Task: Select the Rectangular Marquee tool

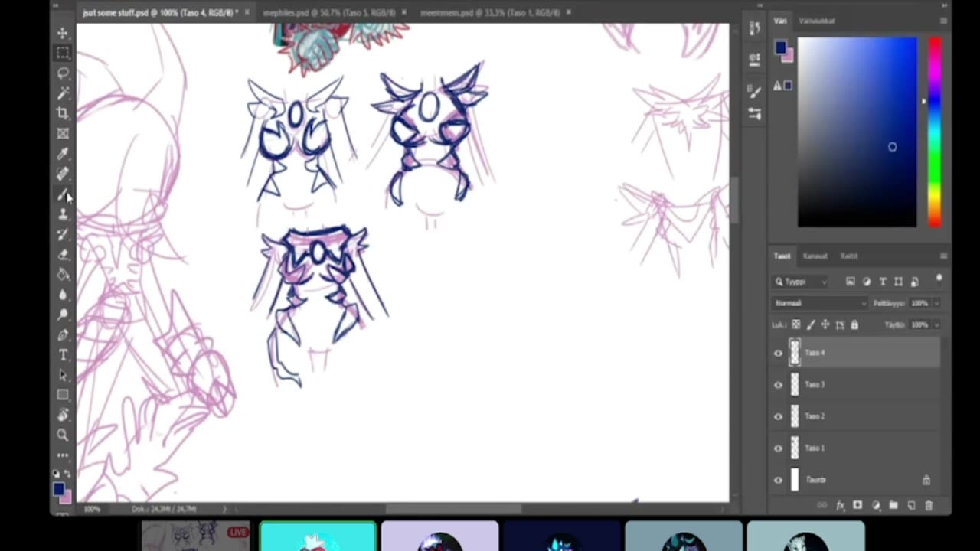Action: [x=63, y=53]
